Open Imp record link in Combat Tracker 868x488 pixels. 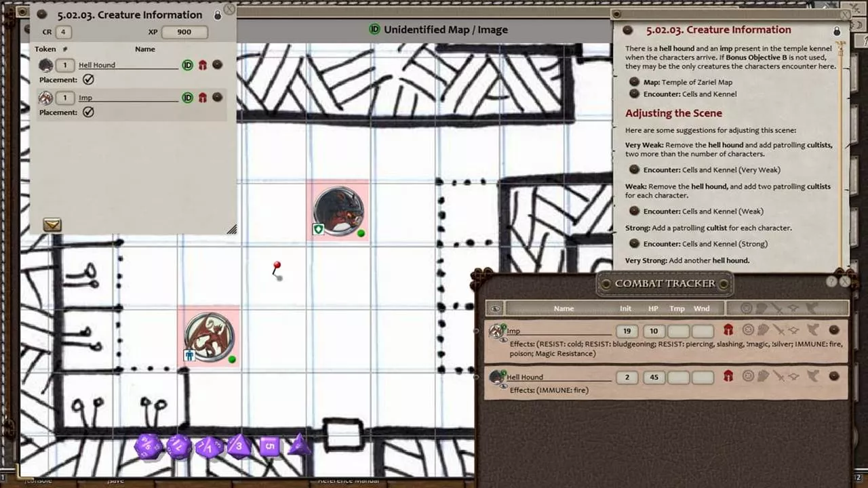[834, 330]
